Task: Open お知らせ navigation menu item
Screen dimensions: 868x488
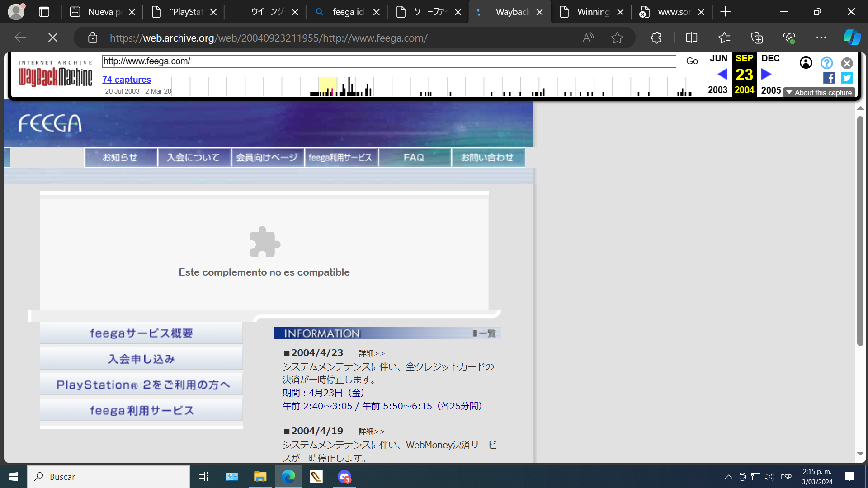Action: 121,157
